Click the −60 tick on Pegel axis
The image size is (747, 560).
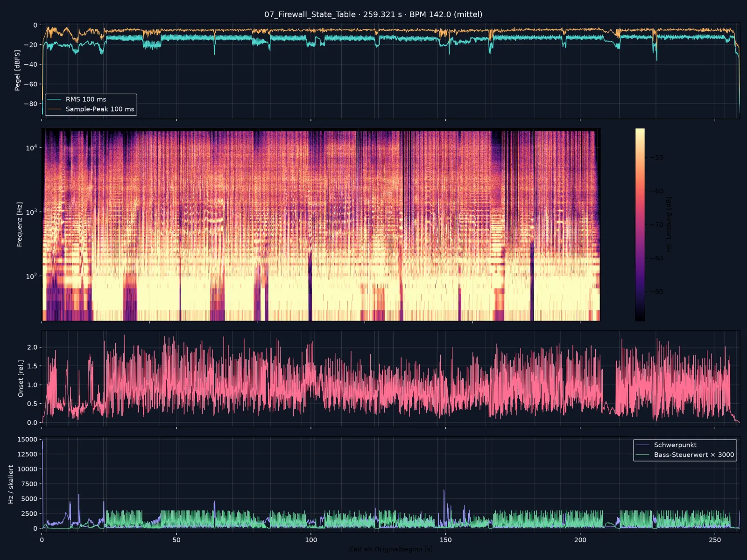pyautogui.click(x=30, y=84)
